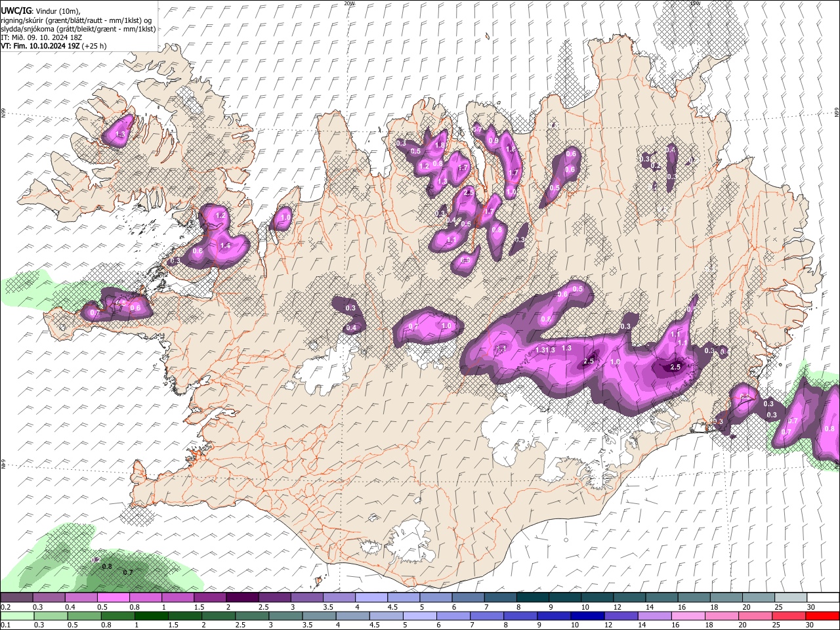Select the 1–1.5 darkest green swatch, lower legend

point(151,616)
